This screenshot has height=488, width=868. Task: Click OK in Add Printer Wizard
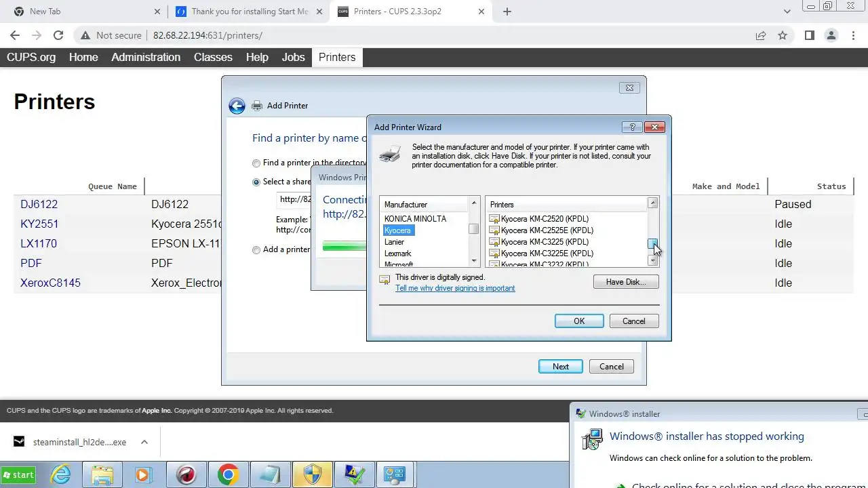tap(579, 321)
